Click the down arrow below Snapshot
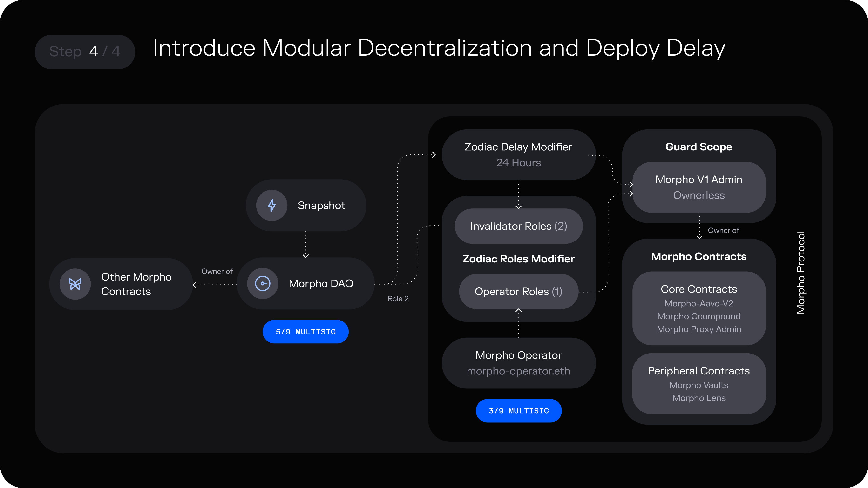 click(x=306, y=256)
